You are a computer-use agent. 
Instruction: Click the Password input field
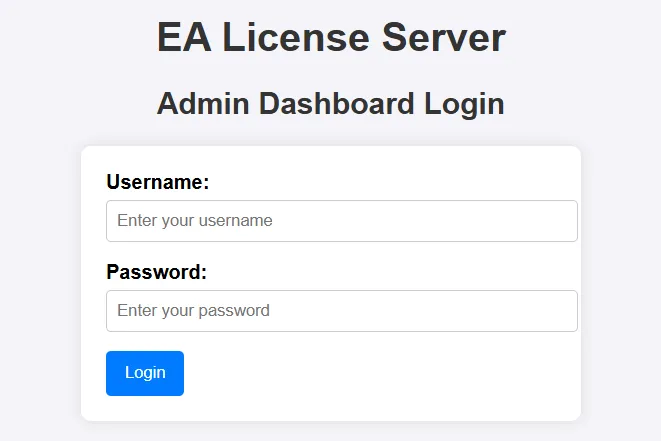point(341,311)
